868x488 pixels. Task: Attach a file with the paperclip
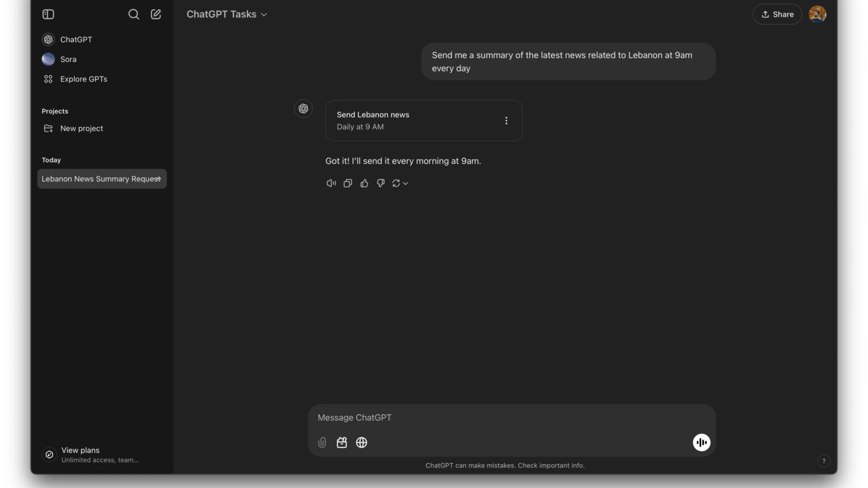point(322,442)
